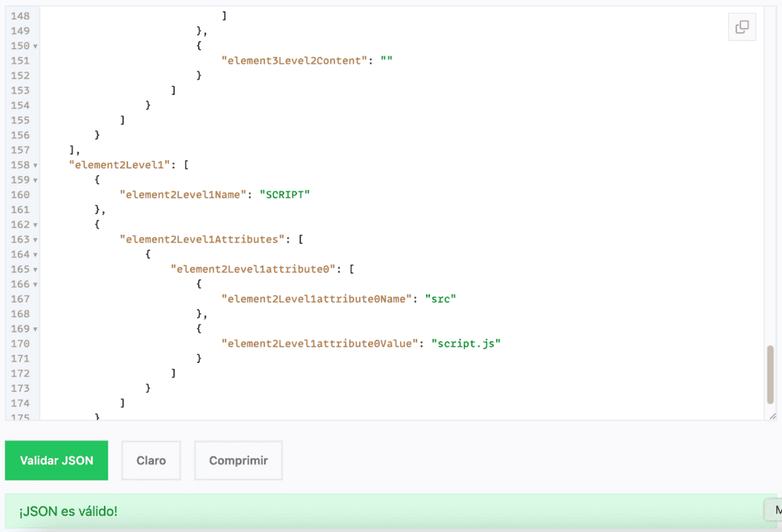The width and height of the screenshot is (782, 532).
Task: Collapse the element2Level1Attributes array at line 163
Action: [x=35, y=240]
